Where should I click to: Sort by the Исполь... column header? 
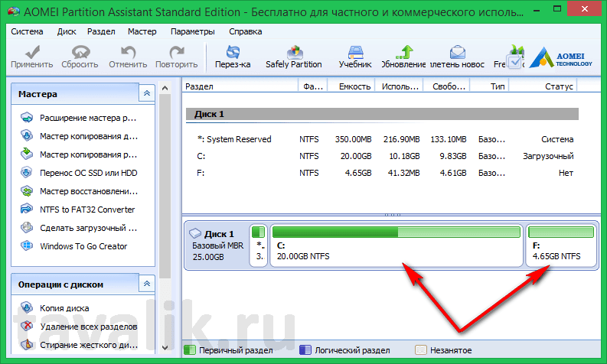399,86
